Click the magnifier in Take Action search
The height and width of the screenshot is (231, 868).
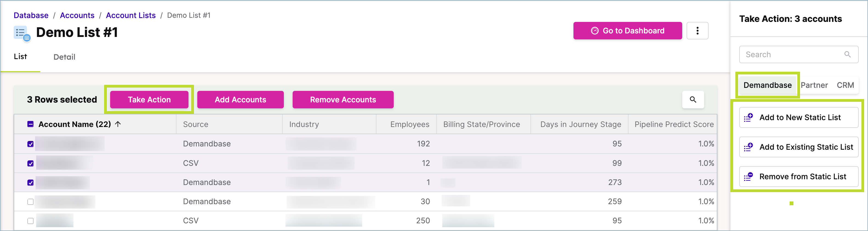(847, 54)
